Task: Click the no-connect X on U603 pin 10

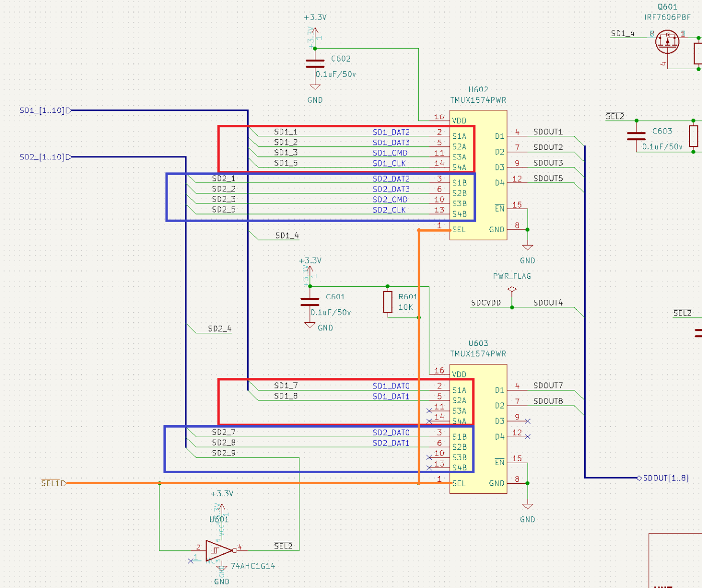Action: point(429,457)
